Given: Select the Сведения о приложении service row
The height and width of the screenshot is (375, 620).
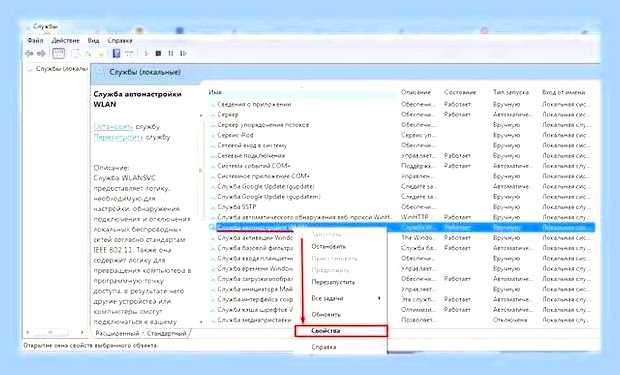Looking at the screenshot, I should [x=400, y=104].
